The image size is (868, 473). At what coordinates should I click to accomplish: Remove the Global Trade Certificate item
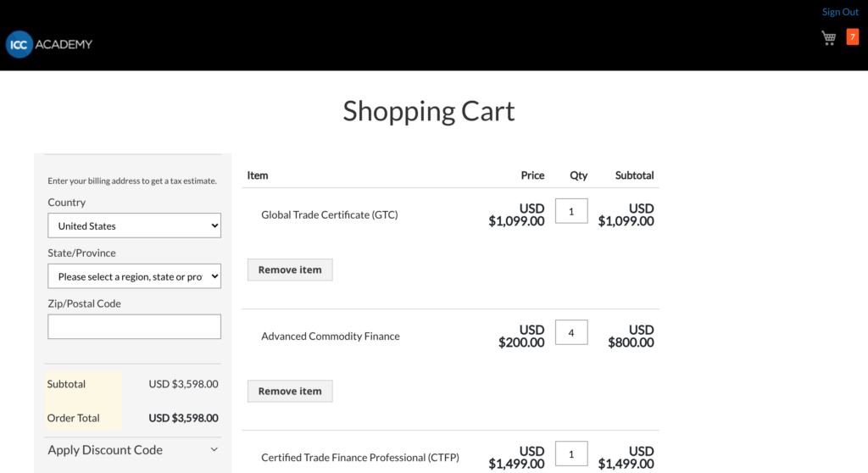[290, 270]
